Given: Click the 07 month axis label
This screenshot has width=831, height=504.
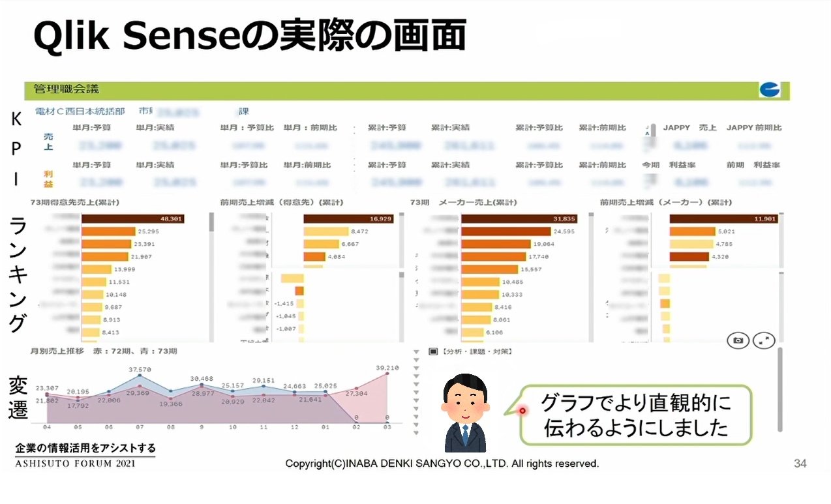Looking at the screenshot, I should 140,428.
